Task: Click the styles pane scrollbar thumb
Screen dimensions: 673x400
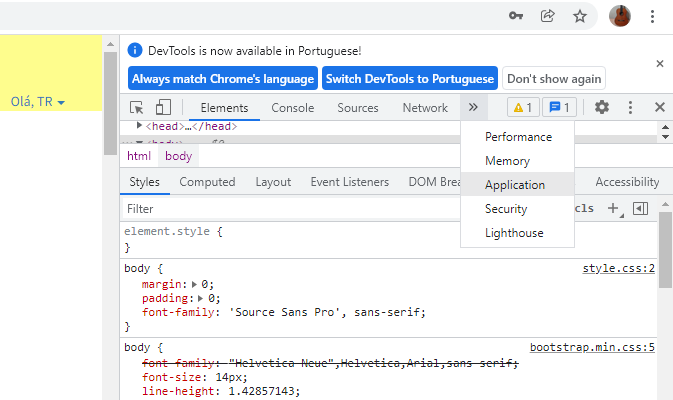Action: (665, 249)
